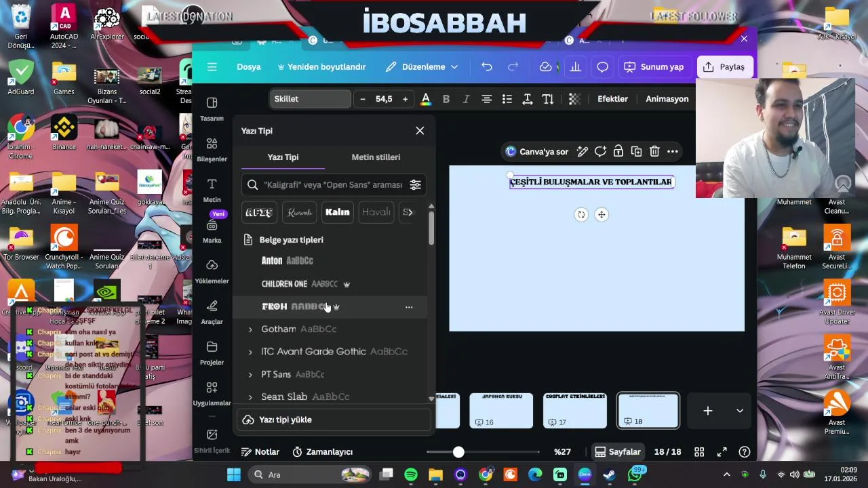The height and width of the screenshot is (488, 868).
Task: Decrease font size with minus
Action: coord(363,99)
